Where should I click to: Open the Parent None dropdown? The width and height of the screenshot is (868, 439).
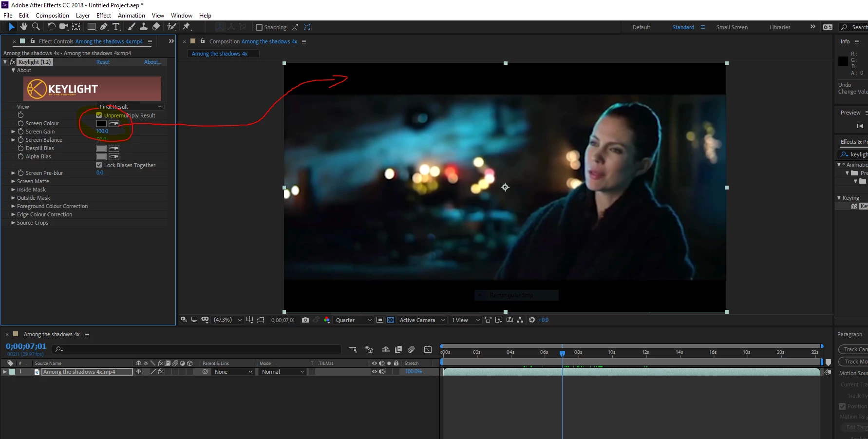click(233, 372)
